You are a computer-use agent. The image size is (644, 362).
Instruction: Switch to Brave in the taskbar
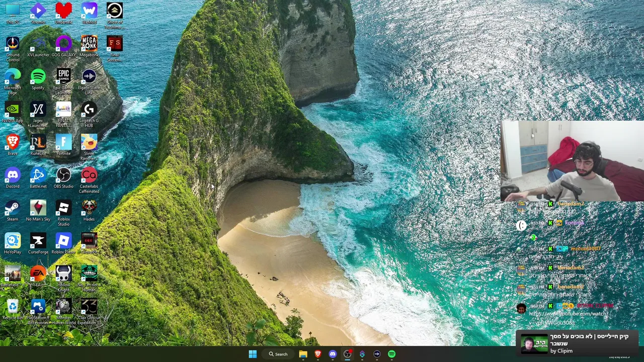317,354
